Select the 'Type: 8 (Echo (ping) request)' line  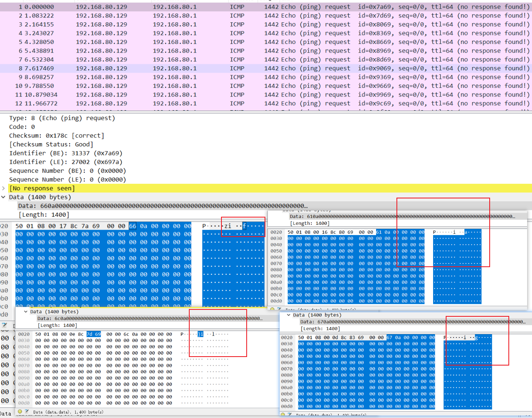click(x=62, y=118)
